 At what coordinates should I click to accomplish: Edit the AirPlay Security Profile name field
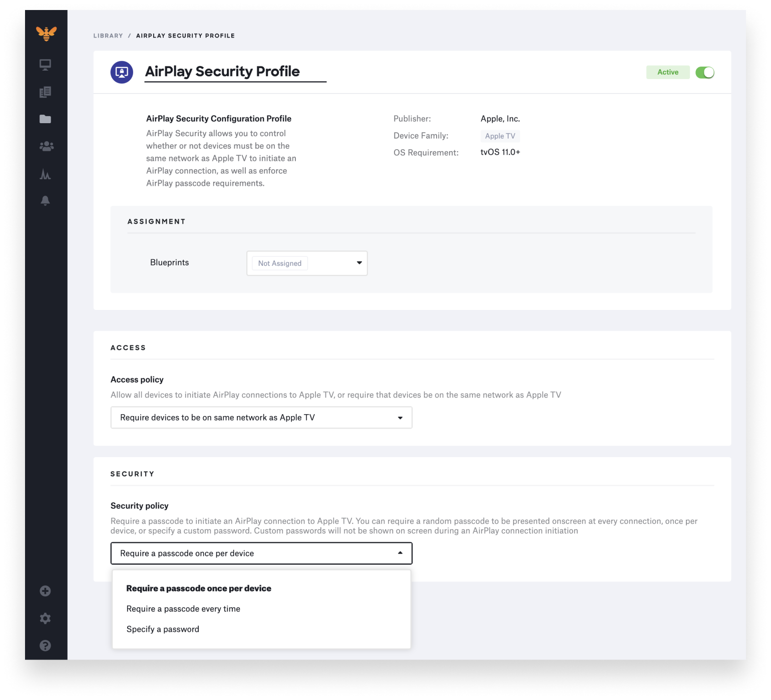coord(222,71)
